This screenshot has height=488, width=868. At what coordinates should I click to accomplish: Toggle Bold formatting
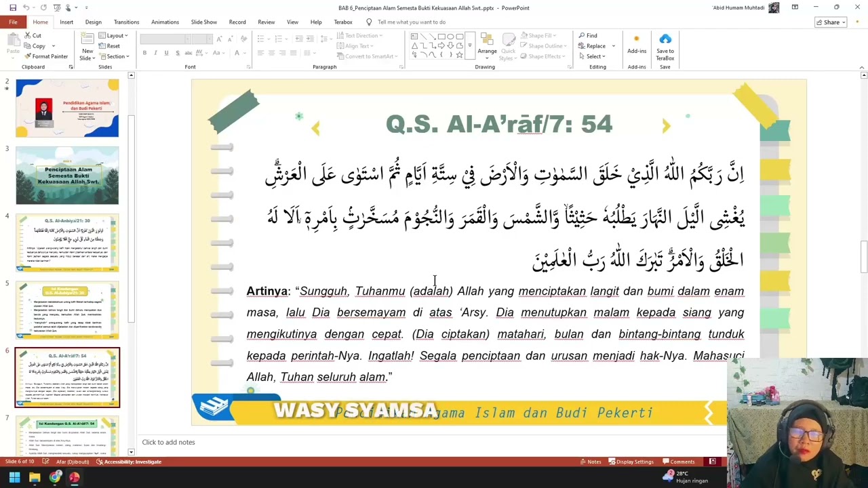(x=144, y=53)
